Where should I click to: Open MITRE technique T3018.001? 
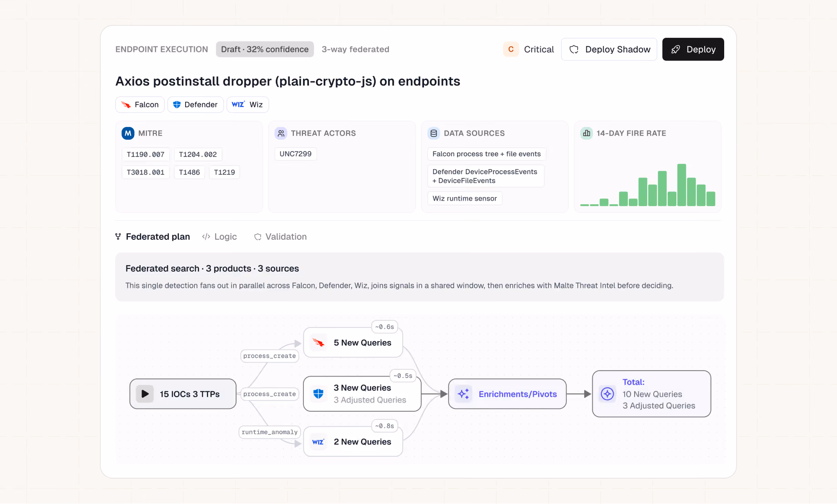pyautogui.click(x=146, y=172)
